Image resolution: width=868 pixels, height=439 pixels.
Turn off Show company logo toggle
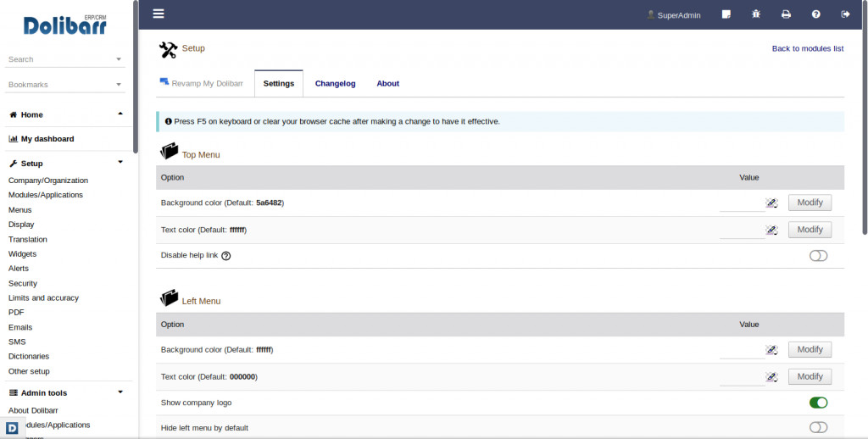tap(818, 403)
